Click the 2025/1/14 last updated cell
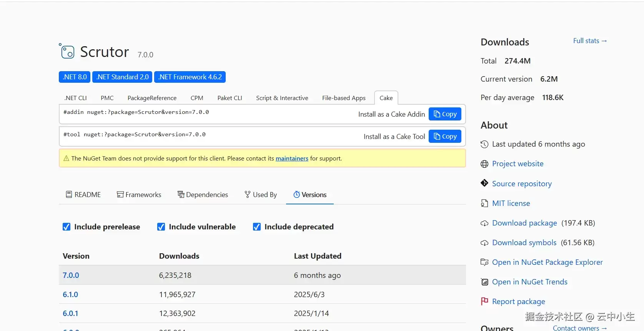The height and width of the screenshot is (331, 644). pos(311,313)
